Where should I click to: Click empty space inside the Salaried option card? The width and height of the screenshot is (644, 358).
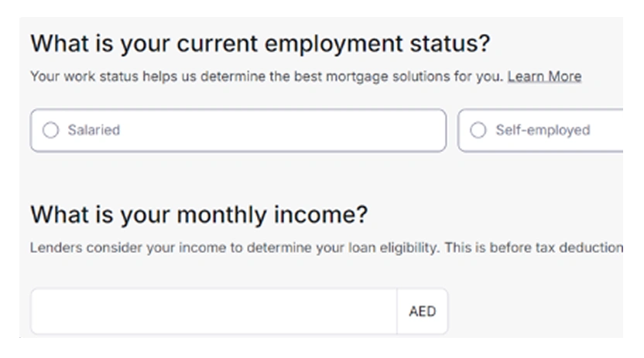click(294, 131)
